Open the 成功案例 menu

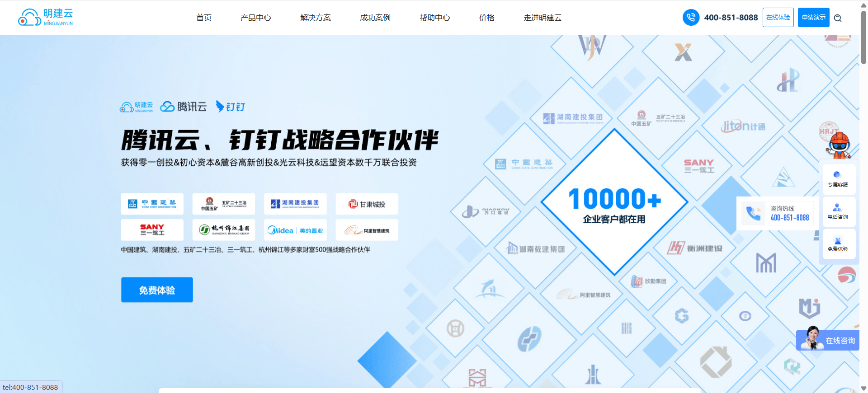375,18
